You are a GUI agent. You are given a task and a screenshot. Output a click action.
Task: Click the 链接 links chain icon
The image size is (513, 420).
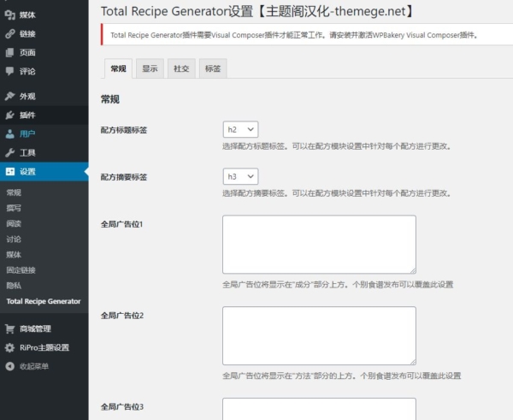point(9,33)
